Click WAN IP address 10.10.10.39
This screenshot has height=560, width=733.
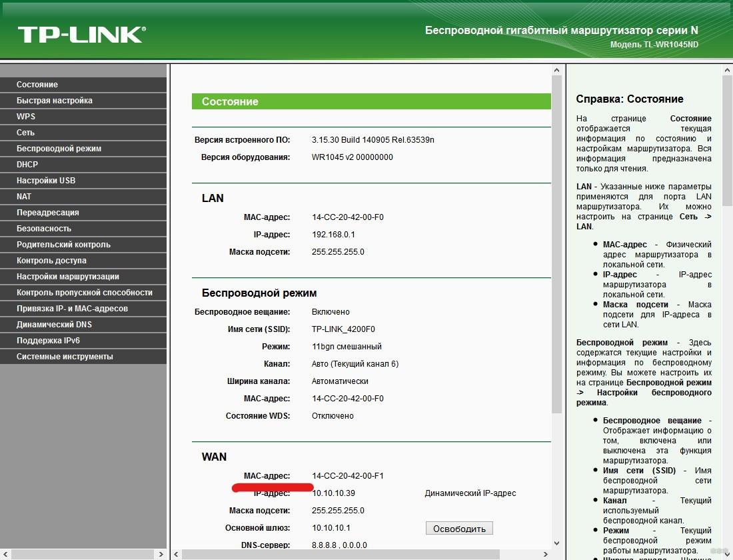(x=333, y=493)
